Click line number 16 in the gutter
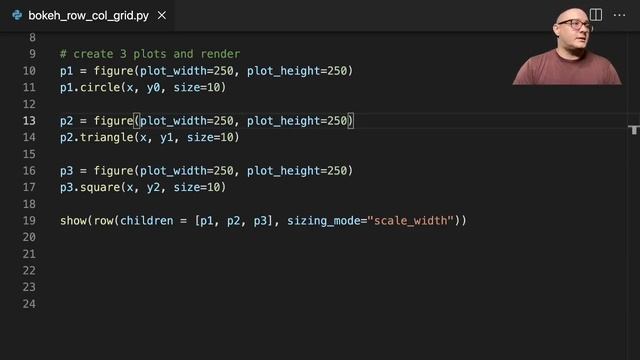This screenshot has height=360, width=640. (29, 171)
